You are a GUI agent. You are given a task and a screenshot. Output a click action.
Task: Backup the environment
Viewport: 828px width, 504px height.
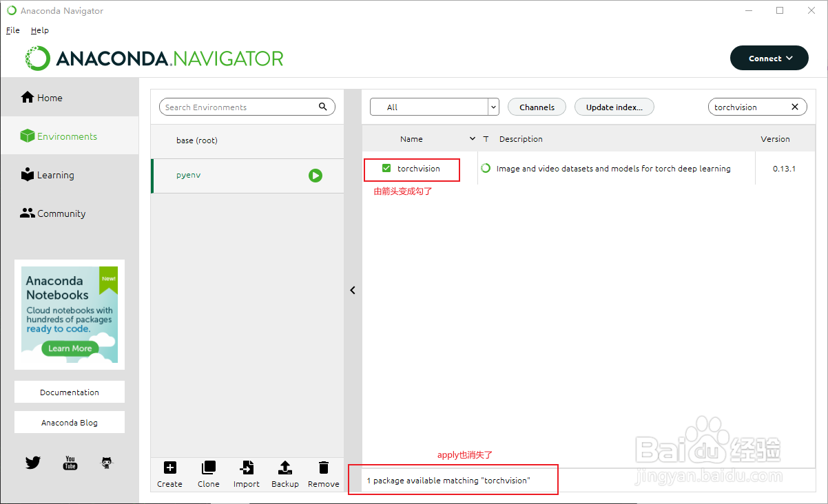pyautogui.click(x=284, y=474)
